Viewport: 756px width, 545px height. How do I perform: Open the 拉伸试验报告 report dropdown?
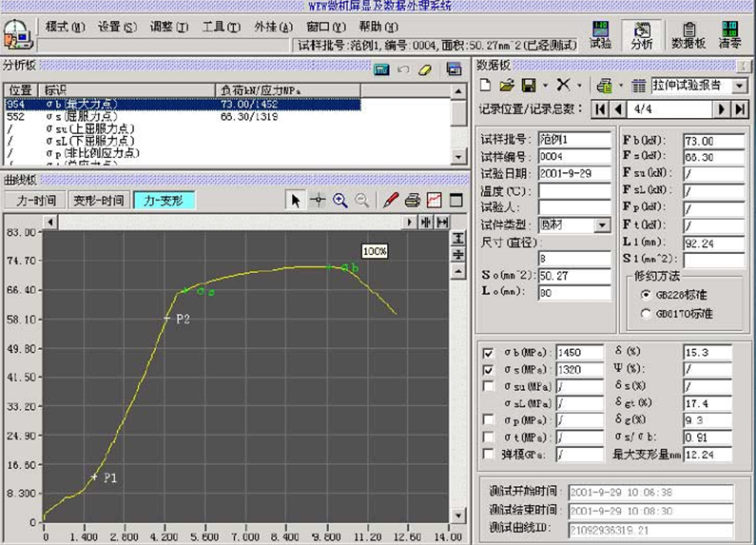(x=739, y=86)
